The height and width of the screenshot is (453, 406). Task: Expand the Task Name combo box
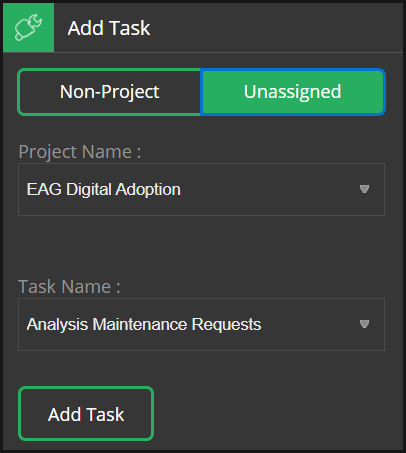point(201,324)
